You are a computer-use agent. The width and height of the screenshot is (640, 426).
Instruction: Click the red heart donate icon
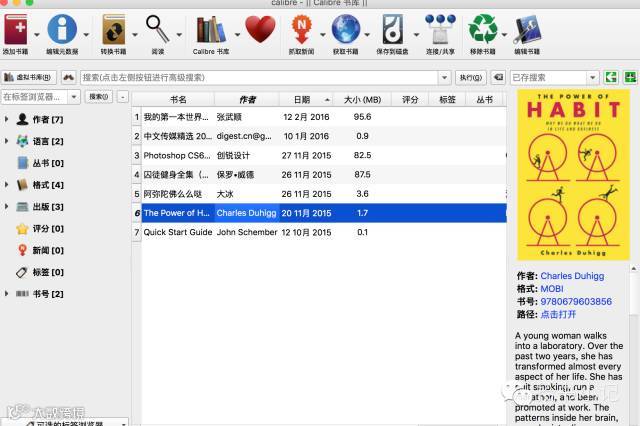tap(260, 29)
